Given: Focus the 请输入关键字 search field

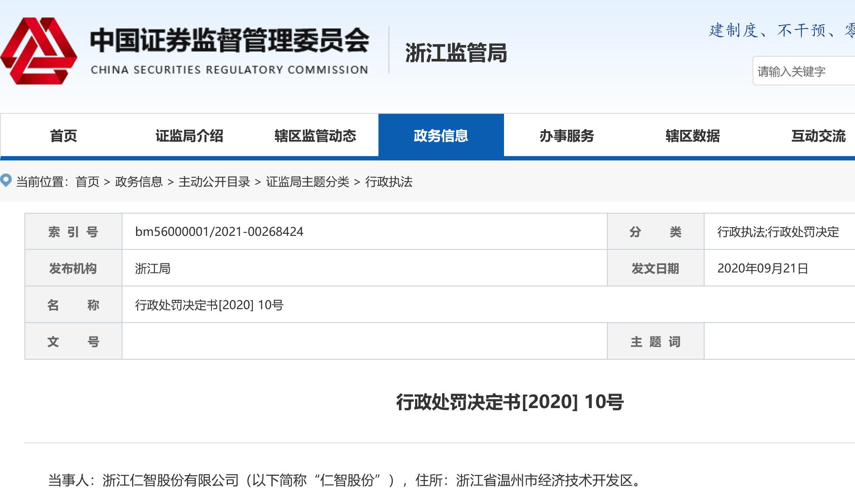Looking at the screenshot, I should click(x=804, y=71).
